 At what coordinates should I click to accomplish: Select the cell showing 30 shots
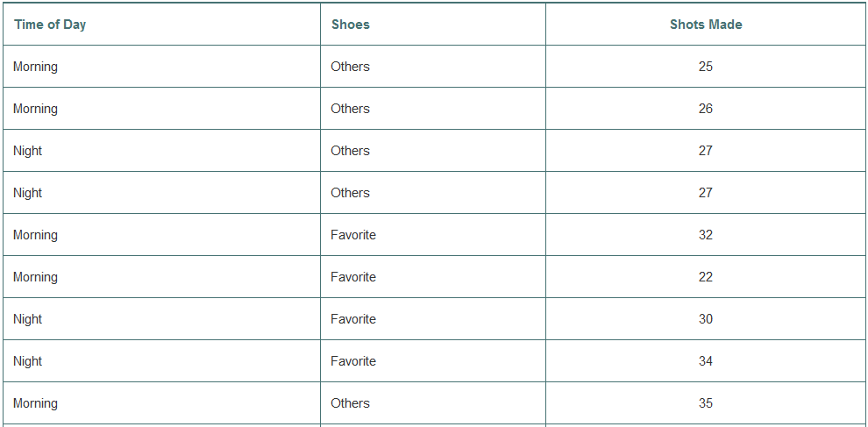coord(706,319)
